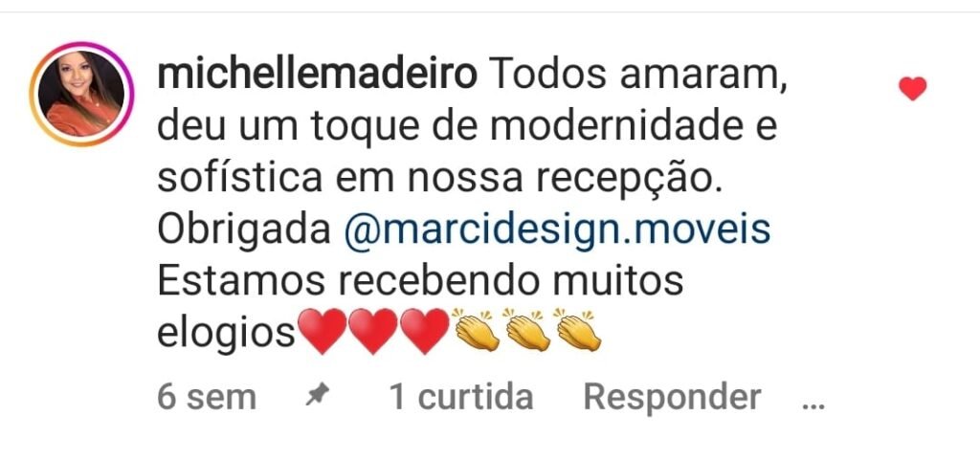This screenshot has height=459, width=980.
Task: View likes via '1 curtida'
Action: (461, 397)
